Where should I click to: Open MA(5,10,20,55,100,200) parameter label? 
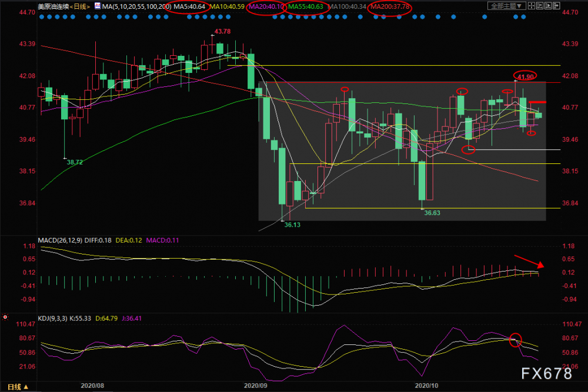(136, 6)
